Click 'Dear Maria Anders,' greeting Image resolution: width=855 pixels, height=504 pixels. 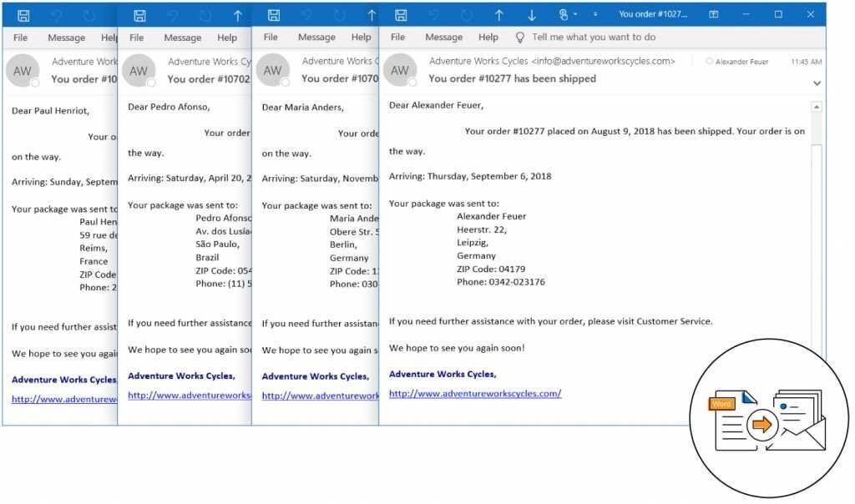pos(302,108)
